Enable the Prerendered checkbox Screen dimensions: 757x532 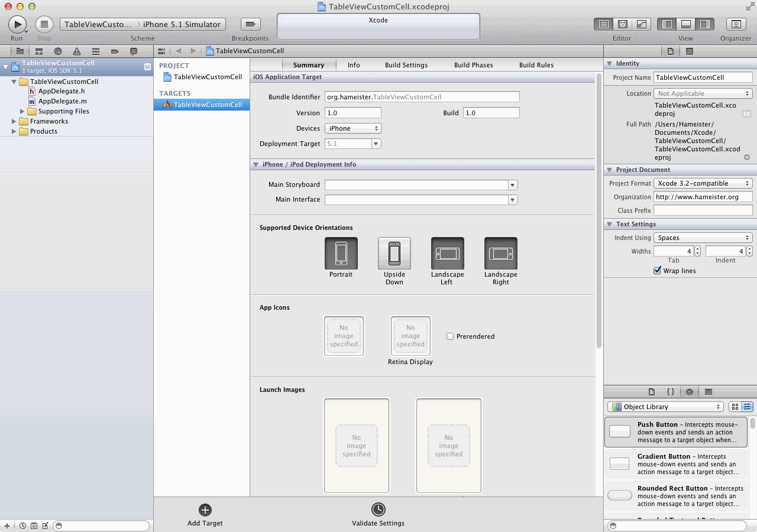[x=450, y=336]
